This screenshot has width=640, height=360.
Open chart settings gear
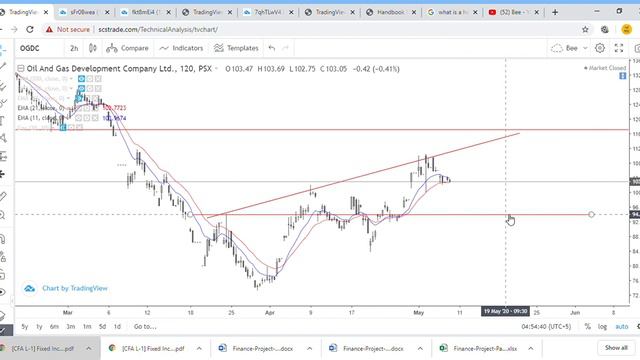600,48
